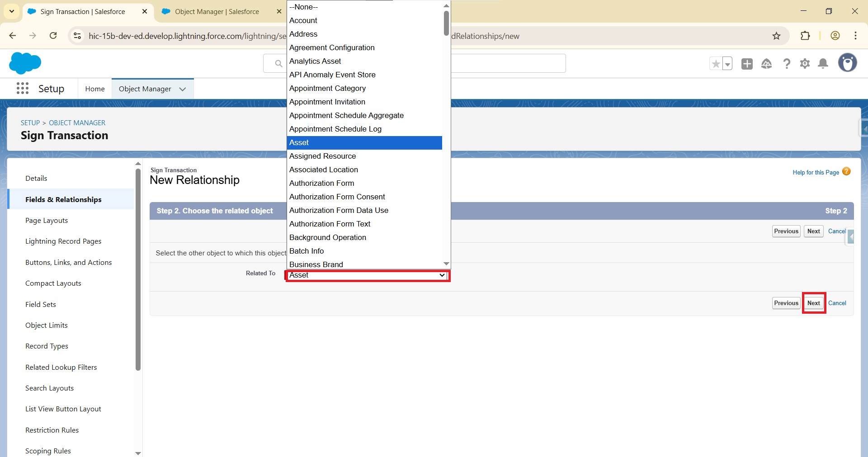Open the Chrome profile icon
Viewport: 868px width, 457px height.
pos(835,36)
